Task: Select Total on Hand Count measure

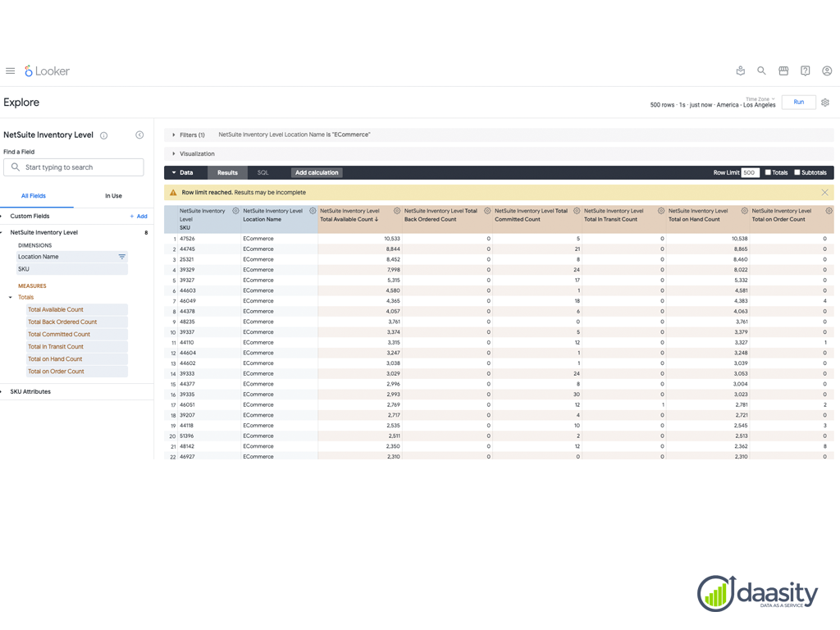Action: click(77, 359)
